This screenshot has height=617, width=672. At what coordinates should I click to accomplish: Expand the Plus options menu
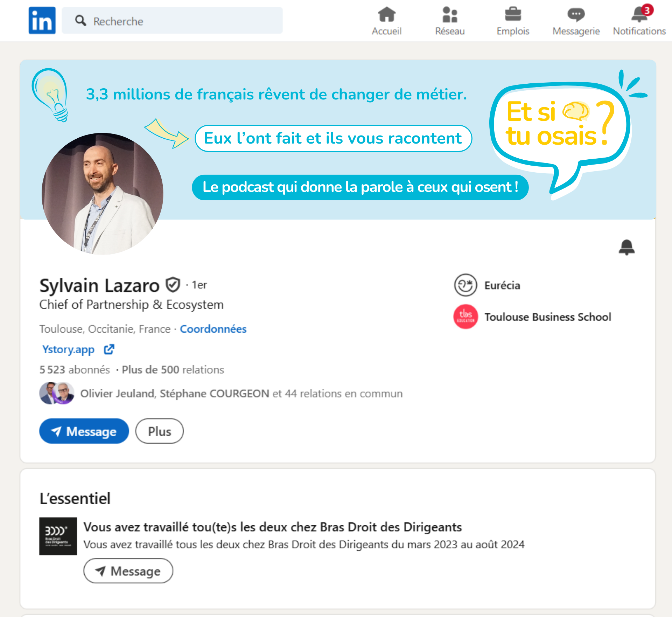(x=160, y=431)
